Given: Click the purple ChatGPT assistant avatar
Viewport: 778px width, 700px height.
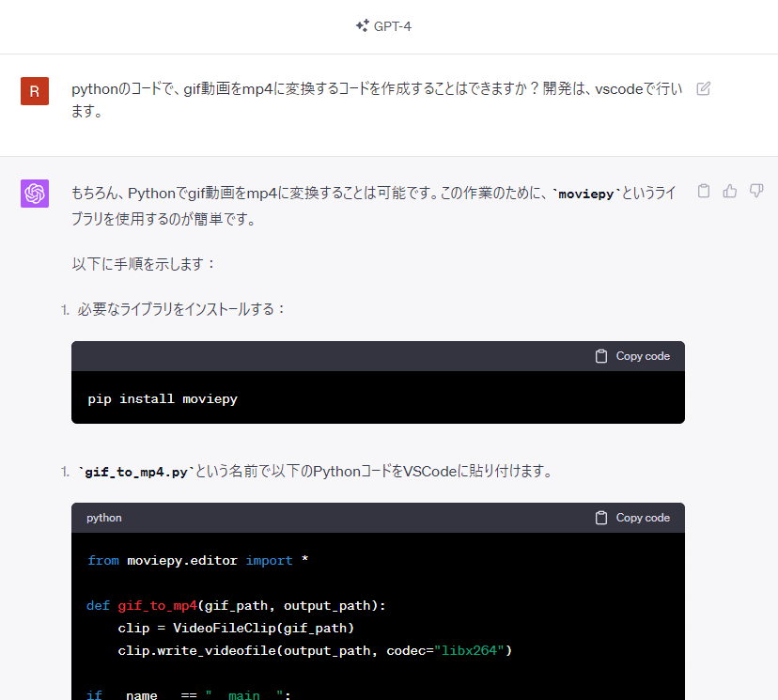Looking at the screenshot, I should [35, 194].
